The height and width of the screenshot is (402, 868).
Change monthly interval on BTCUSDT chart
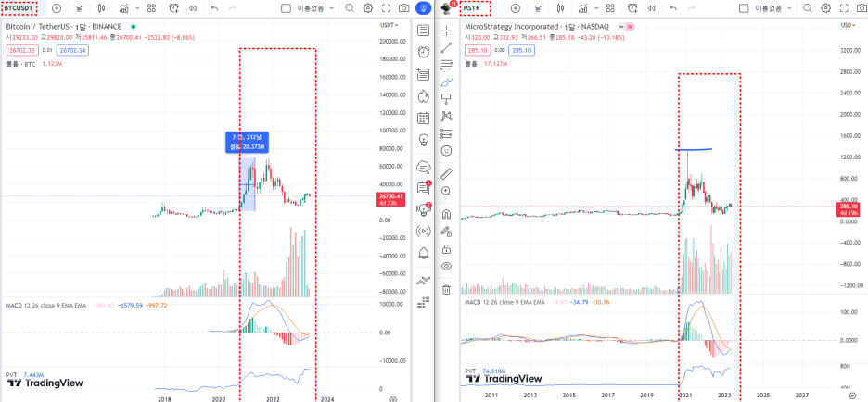pos(79,8)
